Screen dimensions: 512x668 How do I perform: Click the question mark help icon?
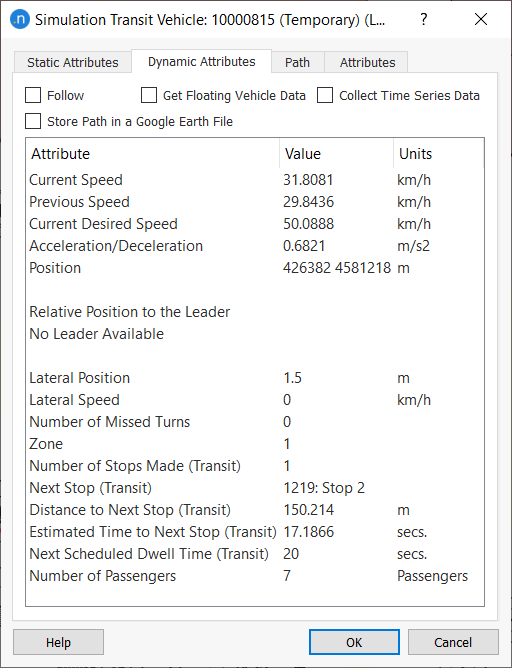(423, 20)
